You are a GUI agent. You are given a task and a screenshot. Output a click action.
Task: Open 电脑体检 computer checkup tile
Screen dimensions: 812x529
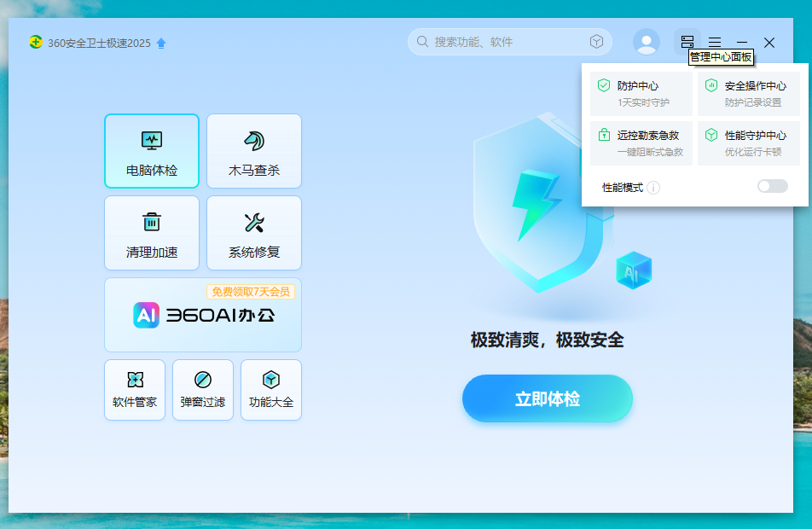[152, 151]
